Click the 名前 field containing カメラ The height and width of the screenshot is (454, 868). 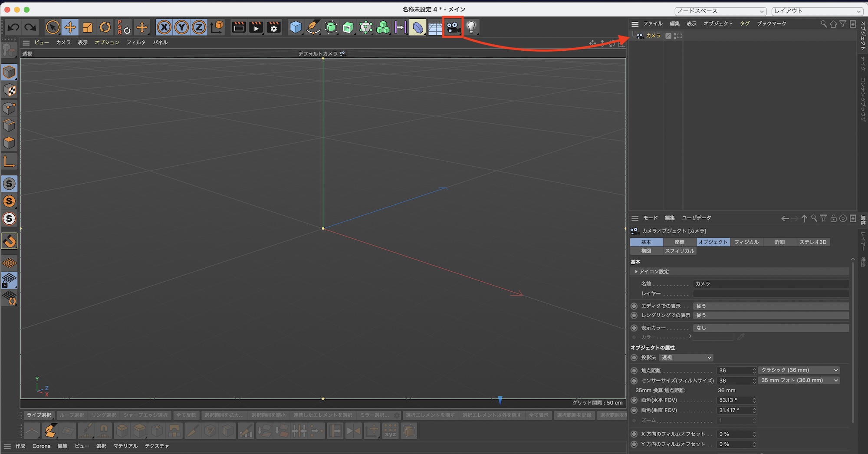pos(770,284)
